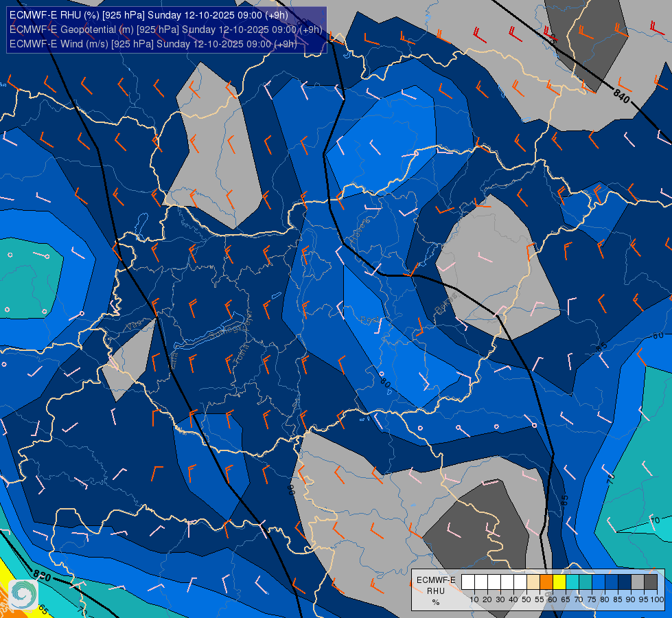
Task: Click the legend tick label 100
Action: click(657, 599)
